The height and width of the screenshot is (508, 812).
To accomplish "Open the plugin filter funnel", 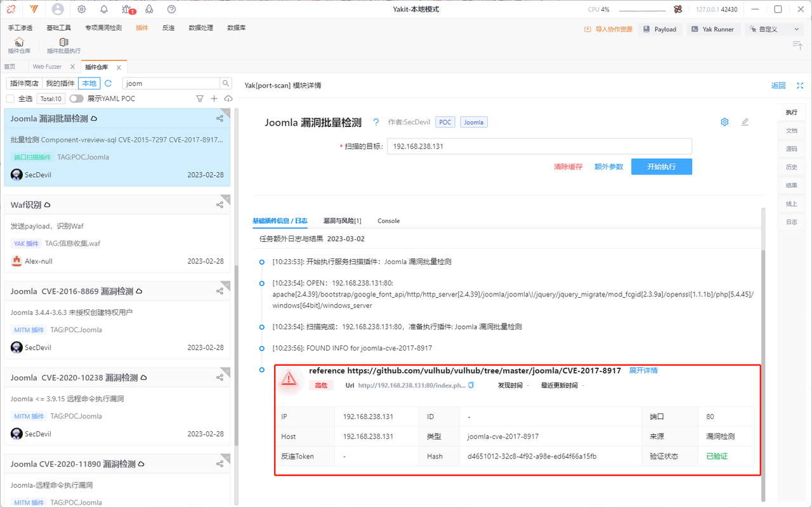I will [200, 98].
